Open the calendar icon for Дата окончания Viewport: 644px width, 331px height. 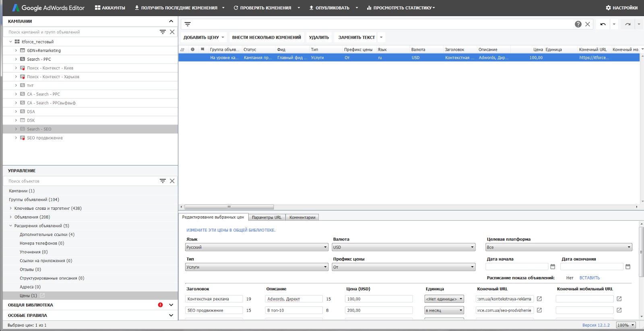coord(628,267)
